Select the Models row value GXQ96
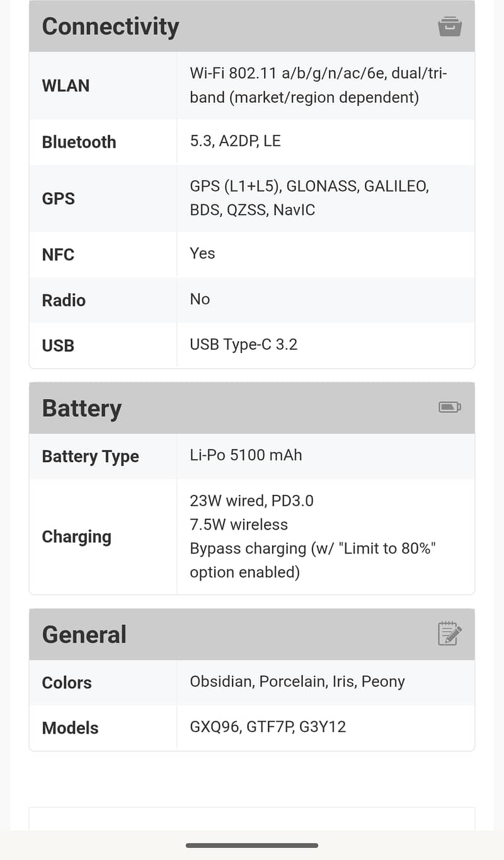 tap(215, 727)
